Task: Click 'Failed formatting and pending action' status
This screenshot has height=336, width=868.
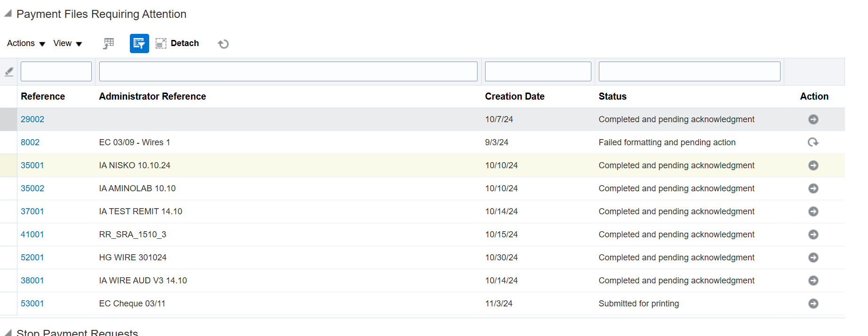Action: point(667,142)
